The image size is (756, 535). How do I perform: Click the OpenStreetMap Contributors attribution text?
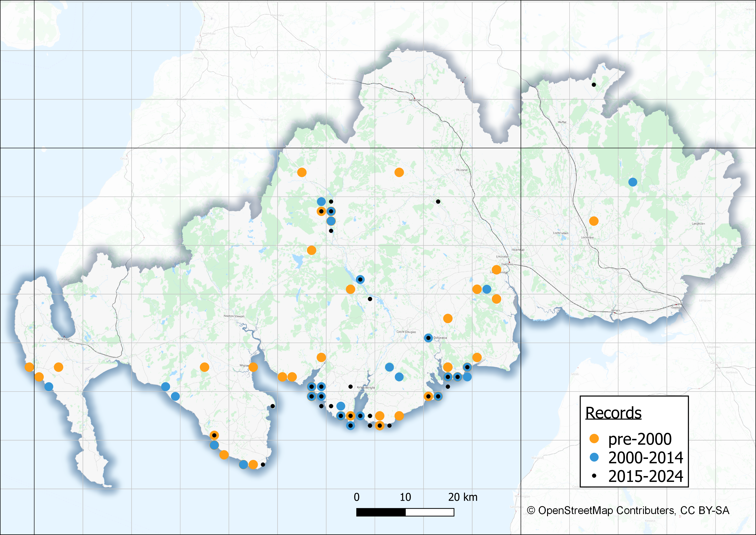click(628, 510)
